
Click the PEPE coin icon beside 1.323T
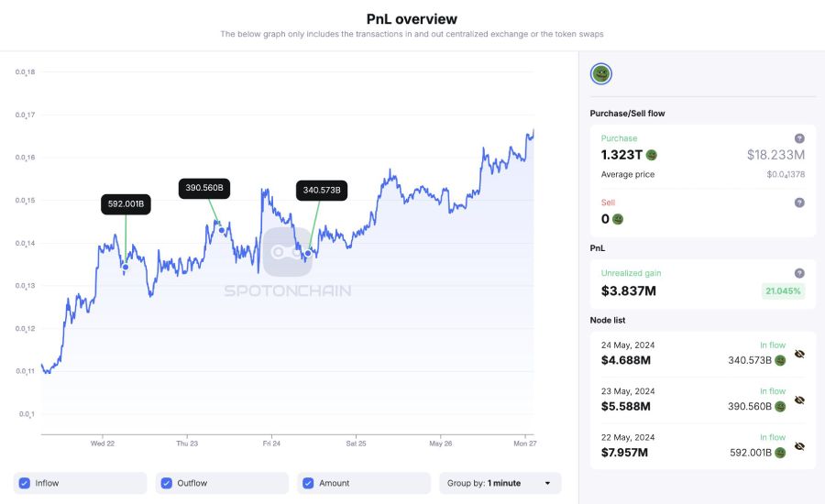coord(652,155)
